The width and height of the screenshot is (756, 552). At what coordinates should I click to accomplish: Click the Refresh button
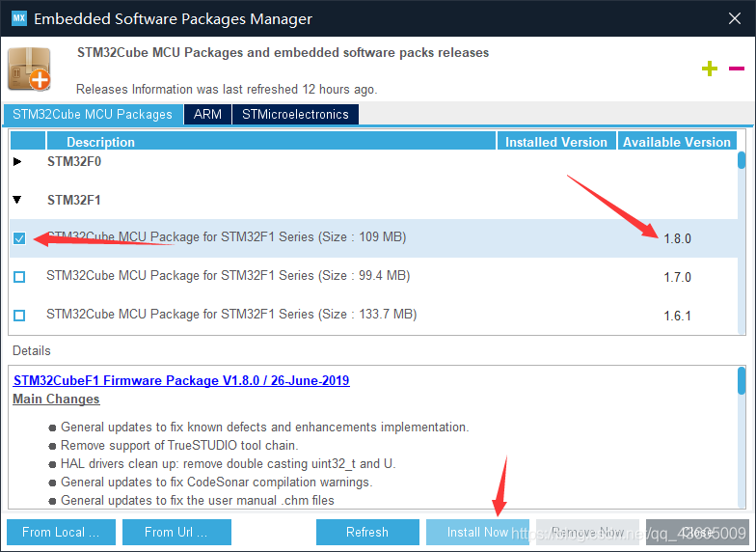tap(367, 532)
